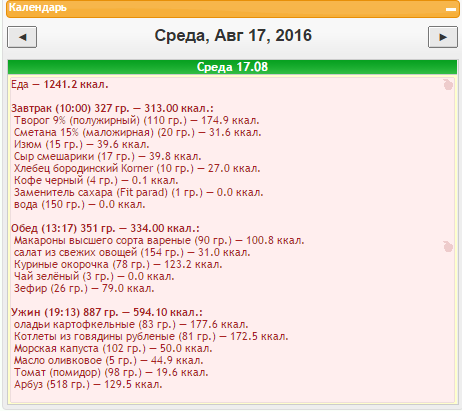This screenshot has width=462, height=411.
Task: Go to the next day arrow
Action: pos(443,37)
